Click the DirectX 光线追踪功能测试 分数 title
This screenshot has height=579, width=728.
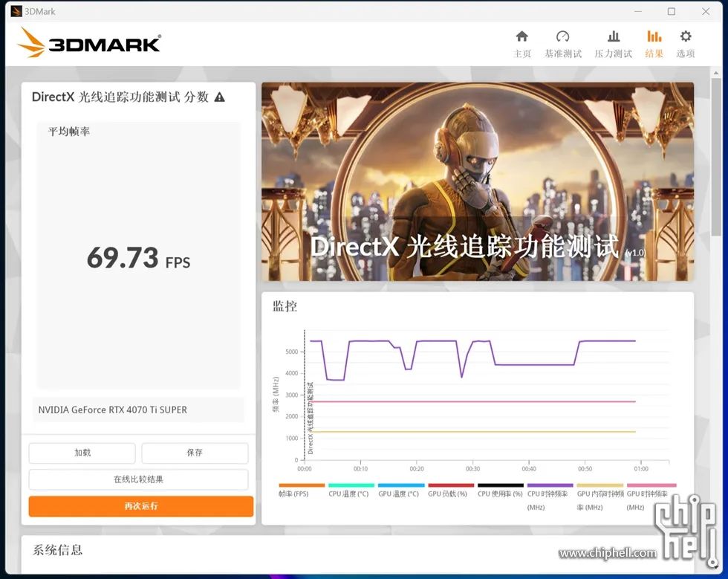coord(120,97)
